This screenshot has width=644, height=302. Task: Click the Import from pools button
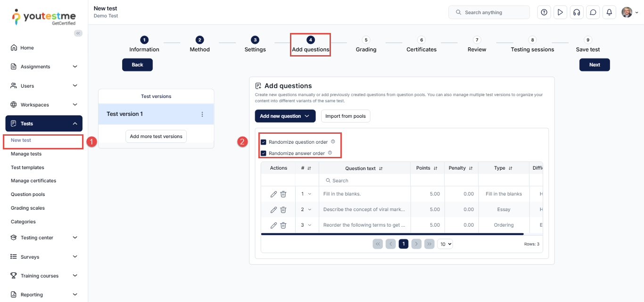345,116
